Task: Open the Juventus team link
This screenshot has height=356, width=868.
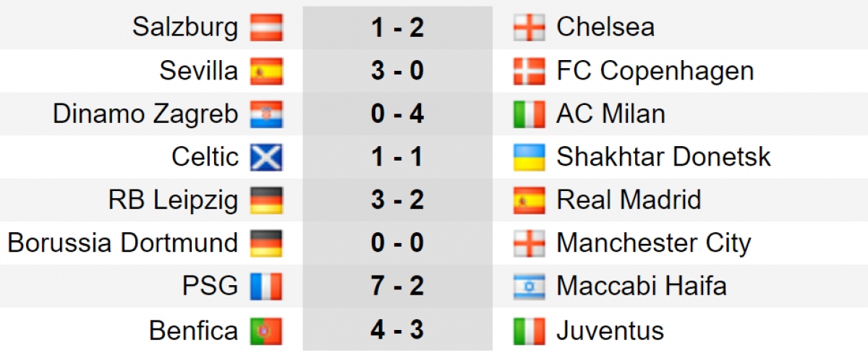Action: click(x=610, y=331)
